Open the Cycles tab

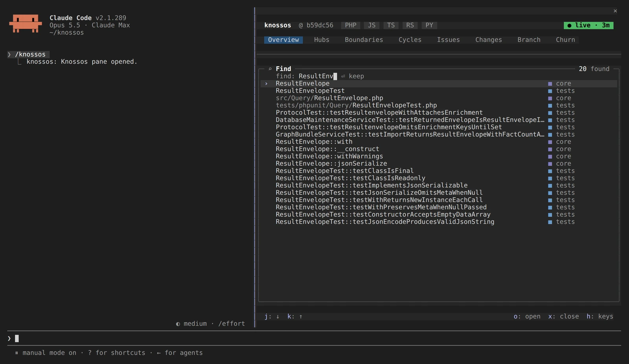[410, 40]
